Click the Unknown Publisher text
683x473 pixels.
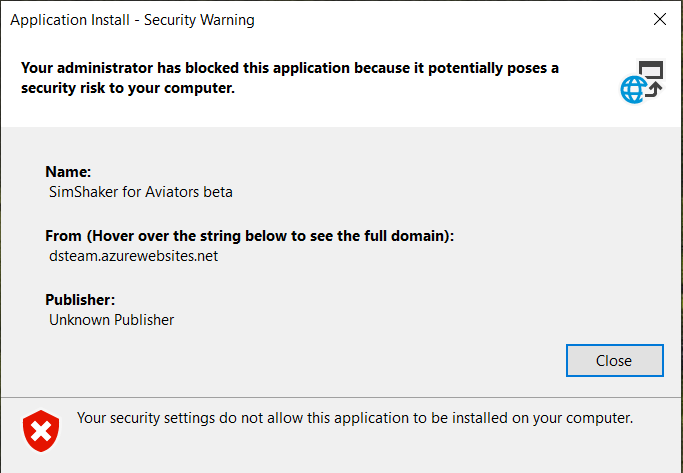pos(112,320)
